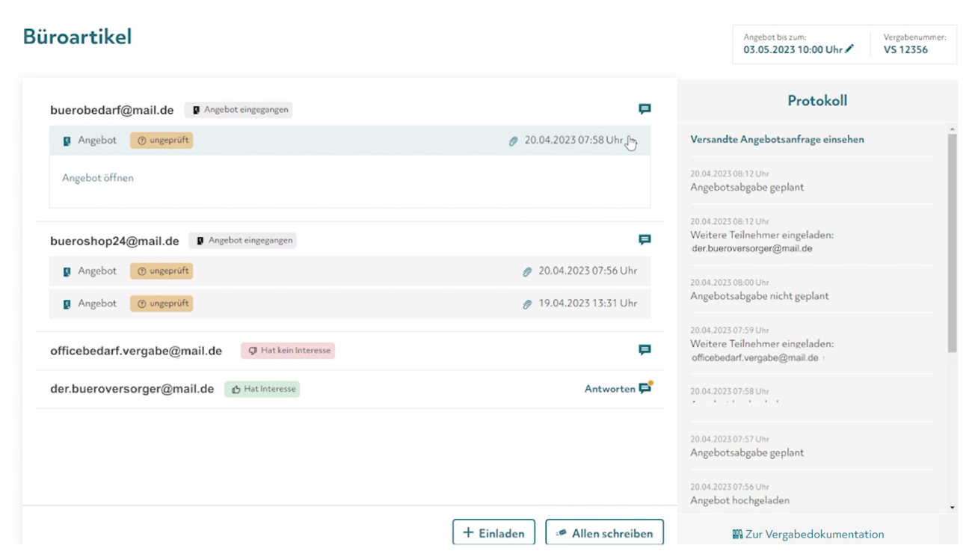
Task: Click paperclip icon beside 20.04.2023 07:56 Uhr
Action: pyautogui.click(x=527, y=271)
